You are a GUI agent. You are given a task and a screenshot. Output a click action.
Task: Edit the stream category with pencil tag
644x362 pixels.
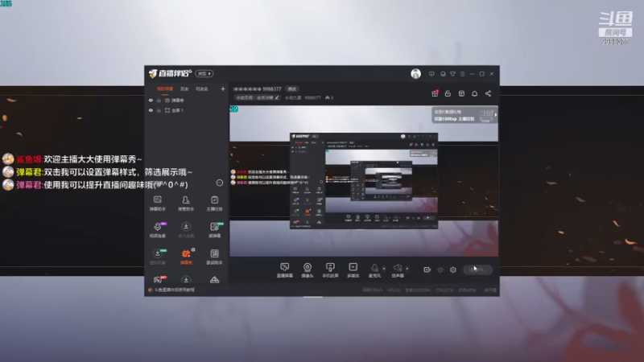[x=258, y=97]
